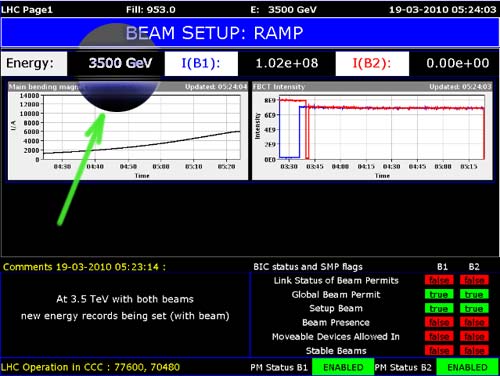Click the B2 Moveable Devices false indicator
This screenshot has height=376, width=500.
tap(474, 336)
